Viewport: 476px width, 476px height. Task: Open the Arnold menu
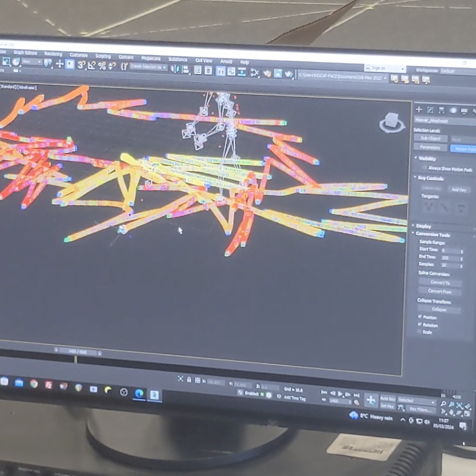tap(226, 62)
